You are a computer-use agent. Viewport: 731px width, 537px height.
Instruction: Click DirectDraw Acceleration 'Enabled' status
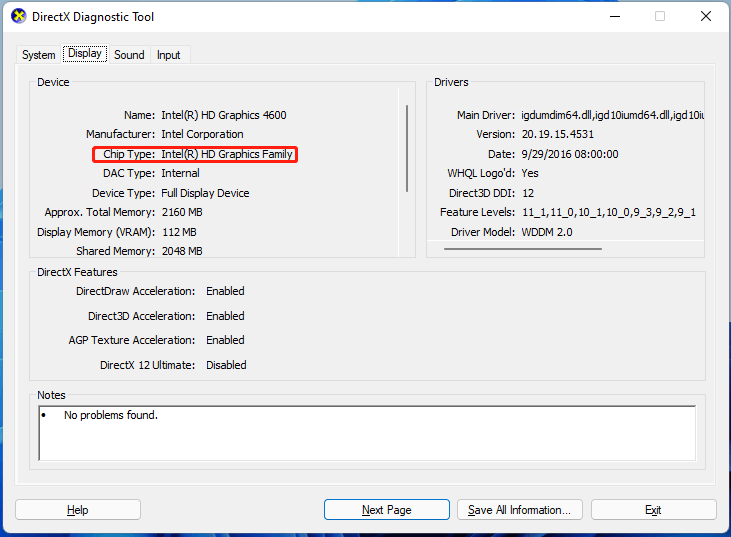point(225,291)
